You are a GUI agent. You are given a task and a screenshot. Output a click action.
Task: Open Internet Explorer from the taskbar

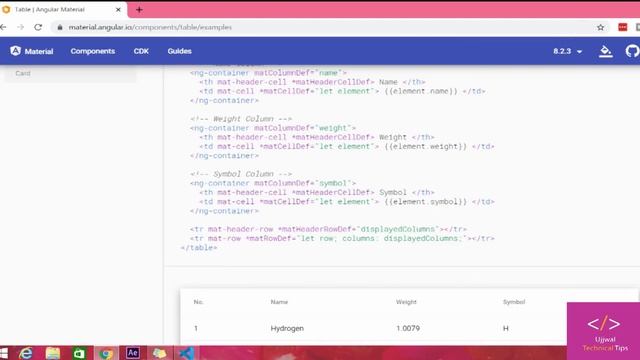(26, 353)
